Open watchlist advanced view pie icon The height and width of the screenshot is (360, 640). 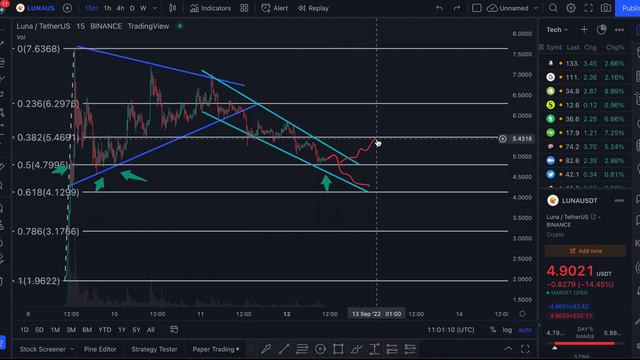(x=601, y=30)
